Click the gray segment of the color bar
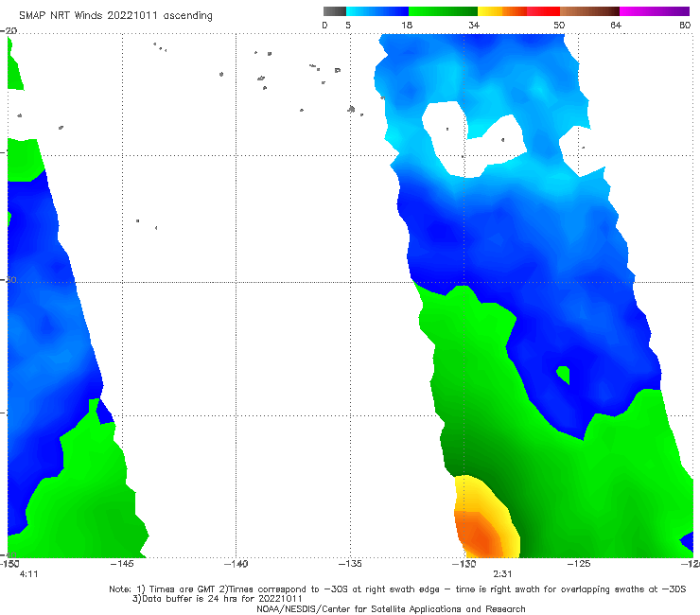This screenshot has height=615, width=700. (334, 11)
